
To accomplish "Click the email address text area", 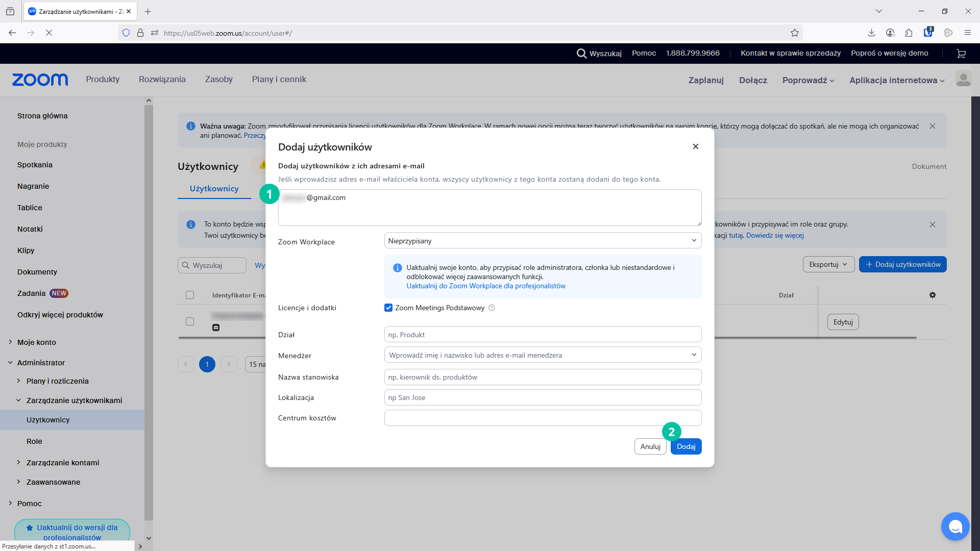I will coord(490,208).
